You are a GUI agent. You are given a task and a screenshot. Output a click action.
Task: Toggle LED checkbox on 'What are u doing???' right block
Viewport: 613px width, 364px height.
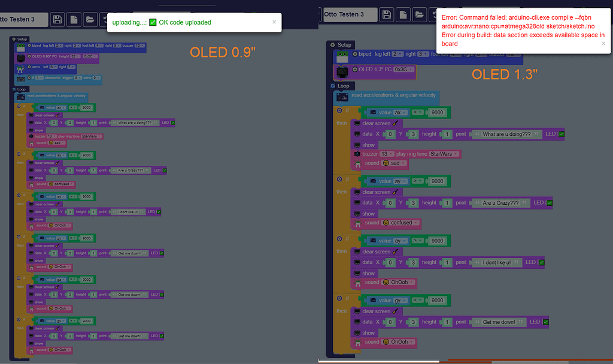(562, 134)
